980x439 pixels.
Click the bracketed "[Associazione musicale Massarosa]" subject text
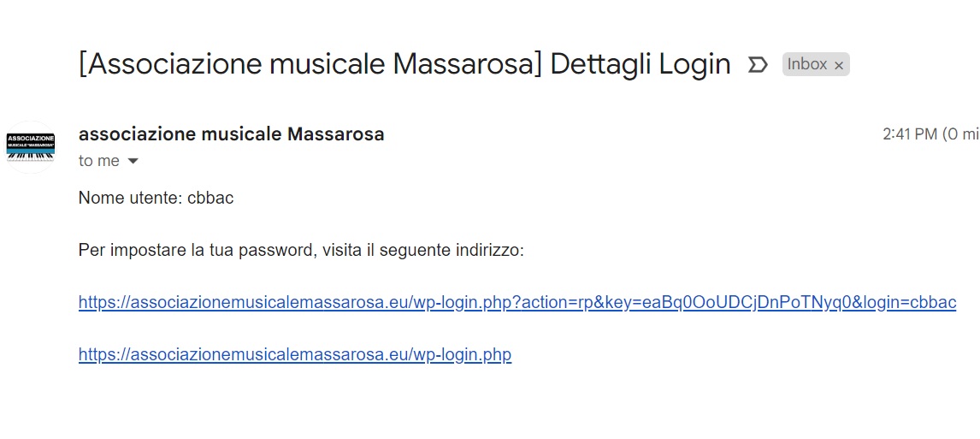pyautogui.click(x=310, y=65)
